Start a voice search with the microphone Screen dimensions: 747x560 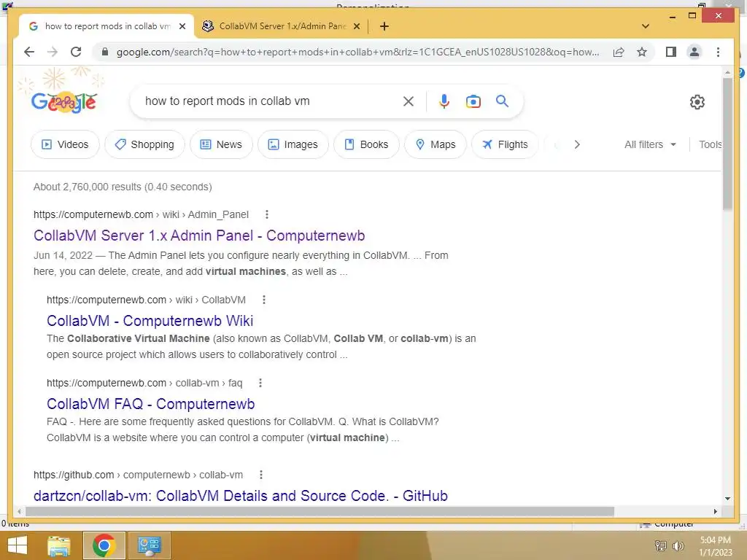coord(444,101)
